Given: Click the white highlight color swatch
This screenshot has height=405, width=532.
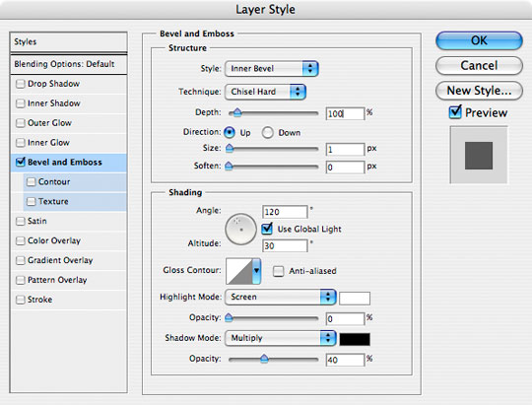Looking at the screenshot, I should pos(355,298).
